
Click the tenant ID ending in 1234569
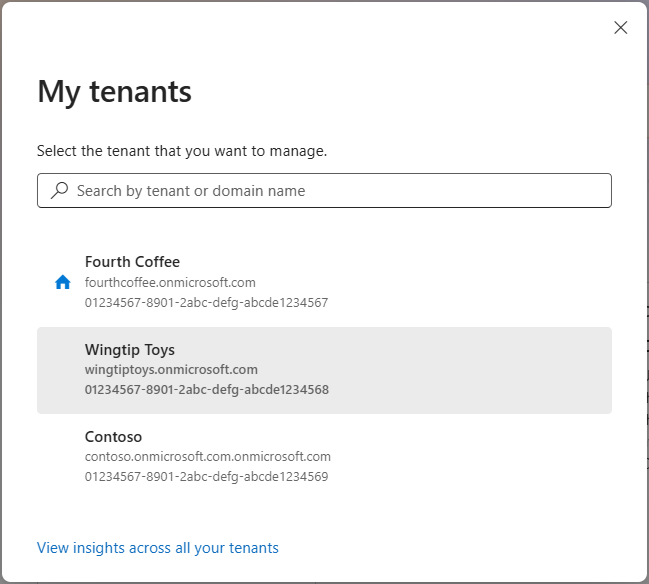tap(207, 476)
